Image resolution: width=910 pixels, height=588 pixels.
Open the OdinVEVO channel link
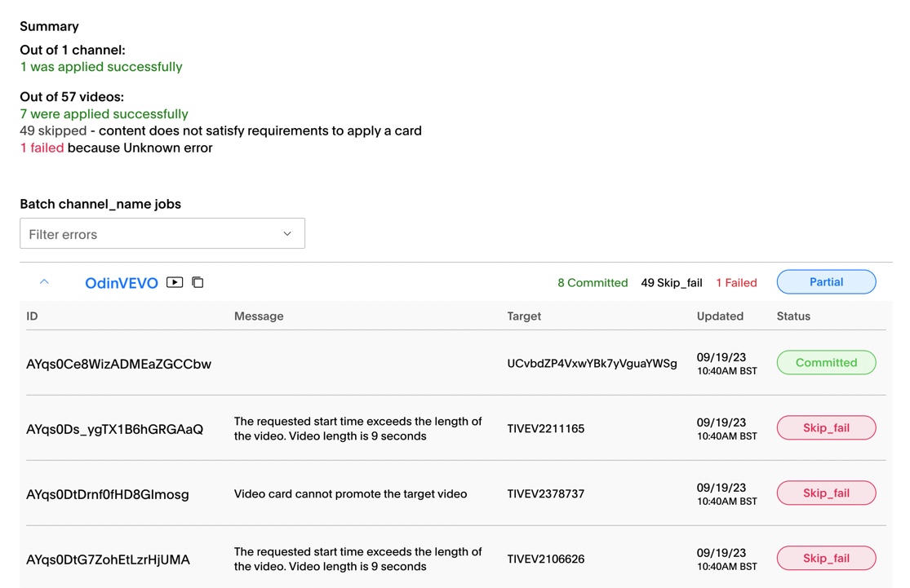[122, 283]
